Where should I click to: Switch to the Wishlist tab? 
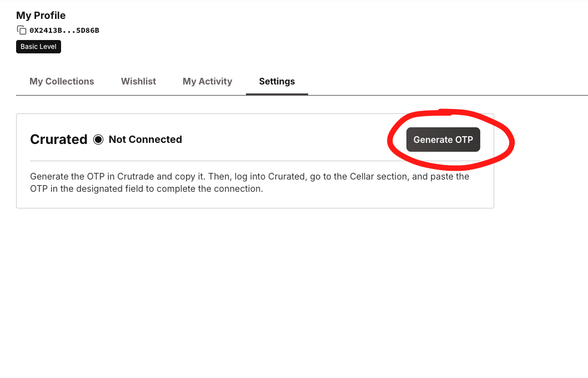click(x=138, y=82)
